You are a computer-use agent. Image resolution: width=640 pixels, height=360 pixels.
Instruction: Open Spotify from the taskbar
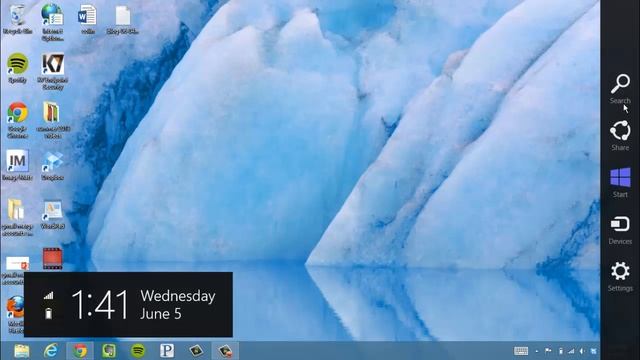[x=138, y=351]
